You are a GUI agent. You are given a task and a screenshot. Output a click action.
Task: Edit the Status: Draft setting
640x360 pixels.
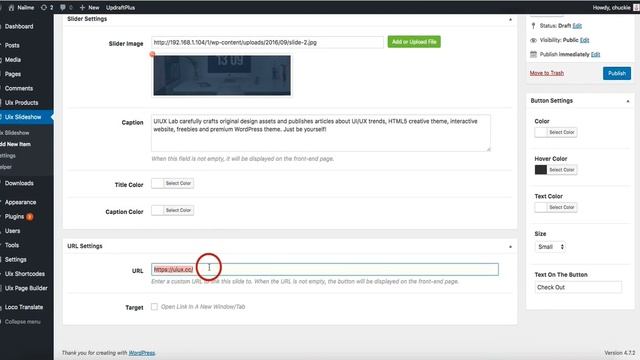pyautogui.click(x=577, y=26)
